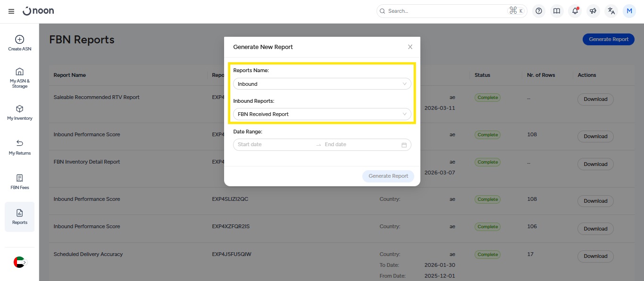Viewport: 644px width, 281px height.
Task: Click the announcements megaphone icon
Action: (593, 11)
